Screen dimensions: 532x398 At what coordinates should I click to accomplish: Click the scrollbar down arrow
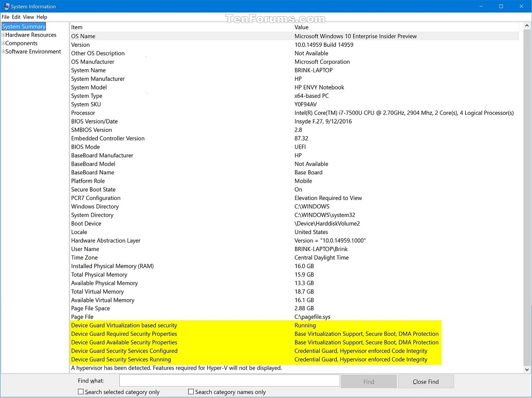pyautogui.click(x=527, y=370)
